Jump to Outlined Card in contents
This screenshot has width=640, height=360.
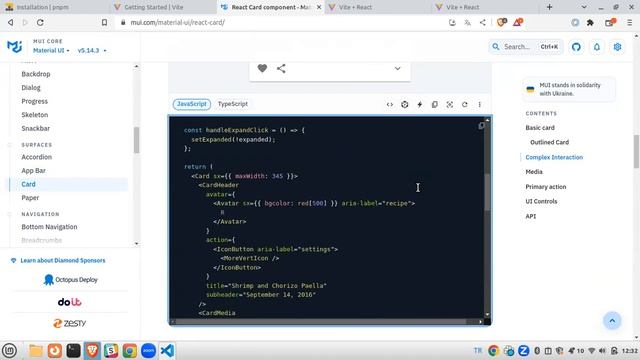tap(549, 142)
